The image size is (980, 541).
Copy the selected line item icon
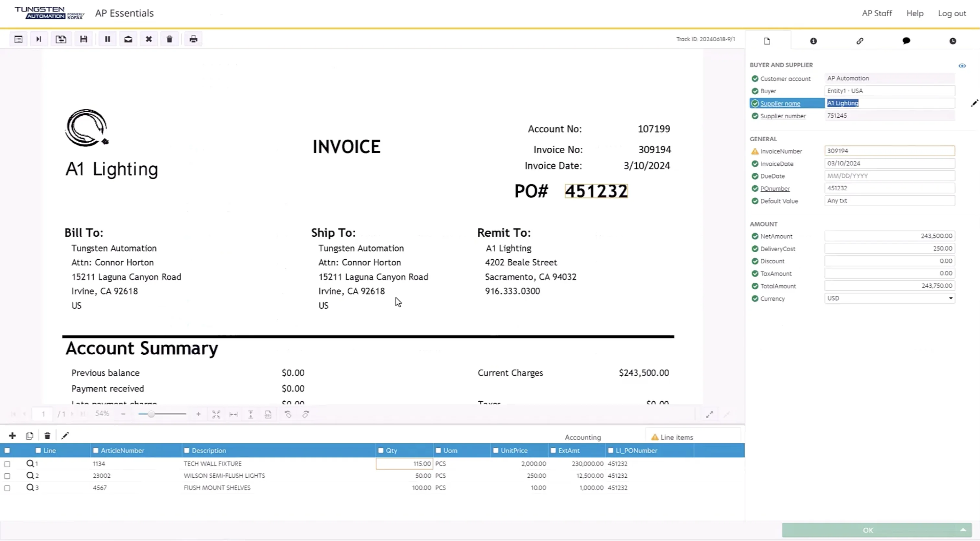(30, 436)
